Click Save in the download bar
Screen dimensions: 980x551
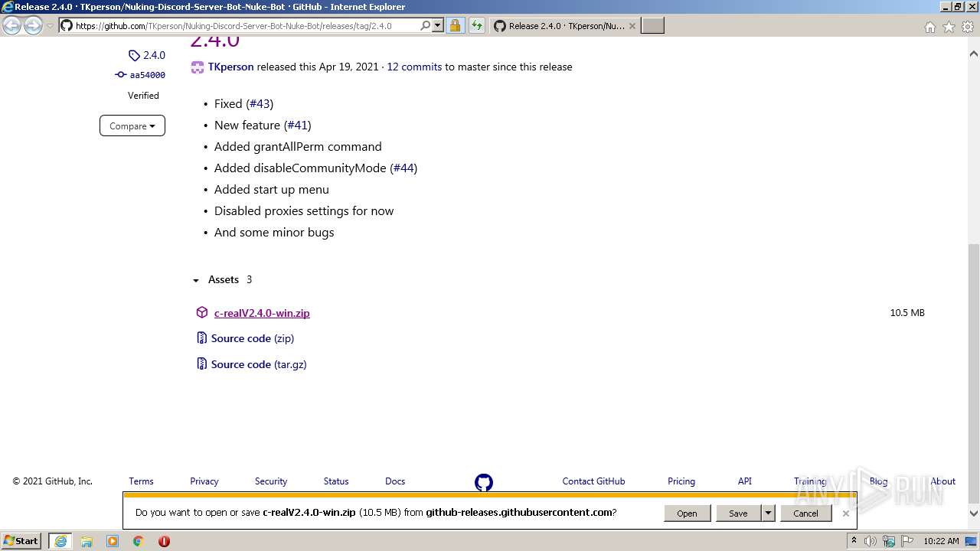738,514
